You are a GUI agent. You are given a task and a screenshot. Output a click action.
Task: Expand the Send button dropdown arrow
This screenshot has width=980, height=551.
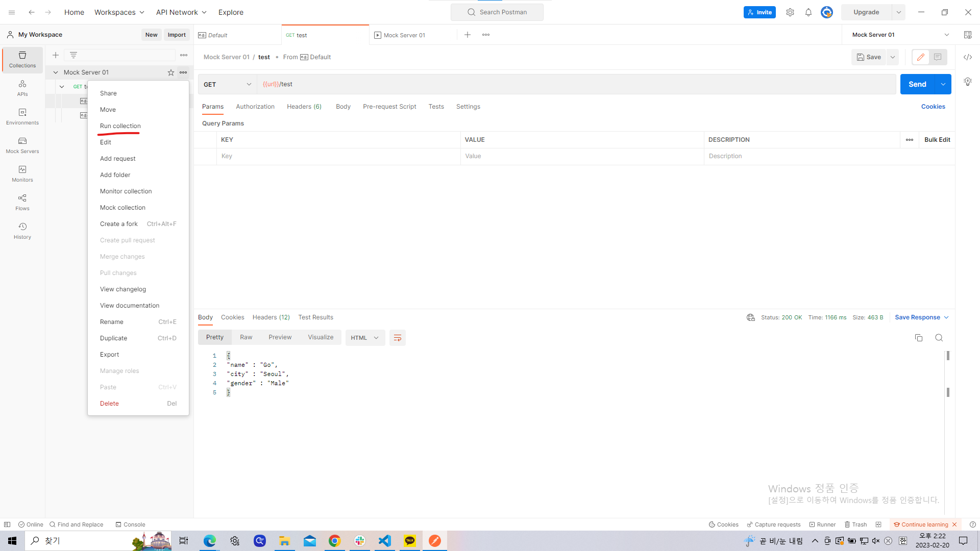[943, 84]
